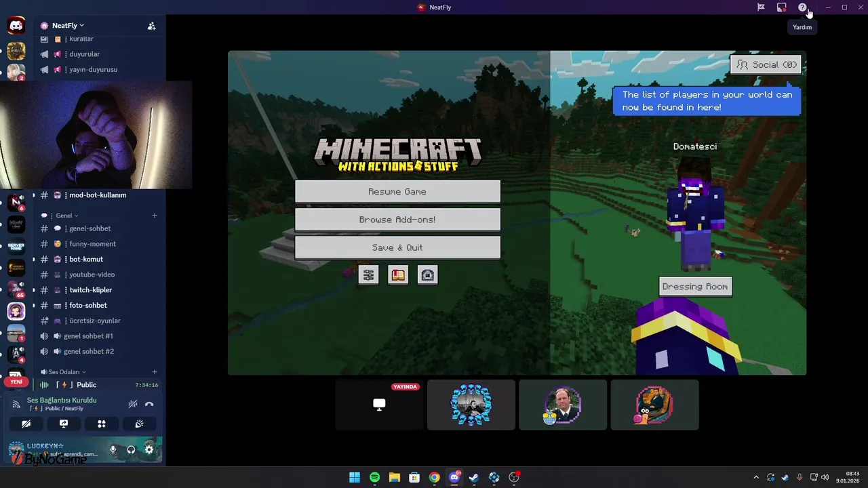868x488 pixels.
Task: Check the voice connection signal icon
Action: point(16,404)
